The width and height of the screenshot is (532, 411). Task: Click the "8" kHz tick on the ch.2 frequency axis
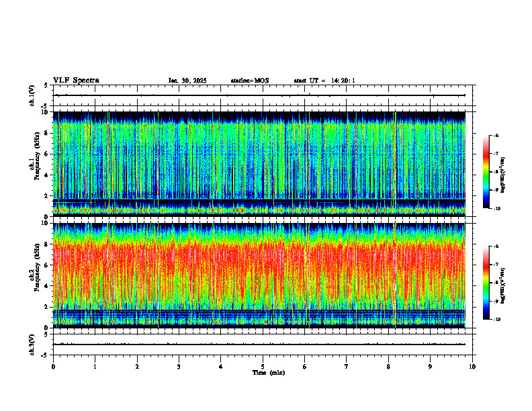click(x=47, y=244)
